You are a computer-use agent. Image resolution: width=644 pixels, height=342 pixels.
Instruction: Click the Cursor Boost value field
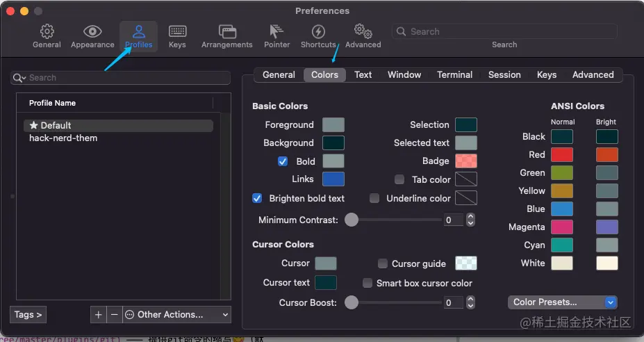coord(454,302)
